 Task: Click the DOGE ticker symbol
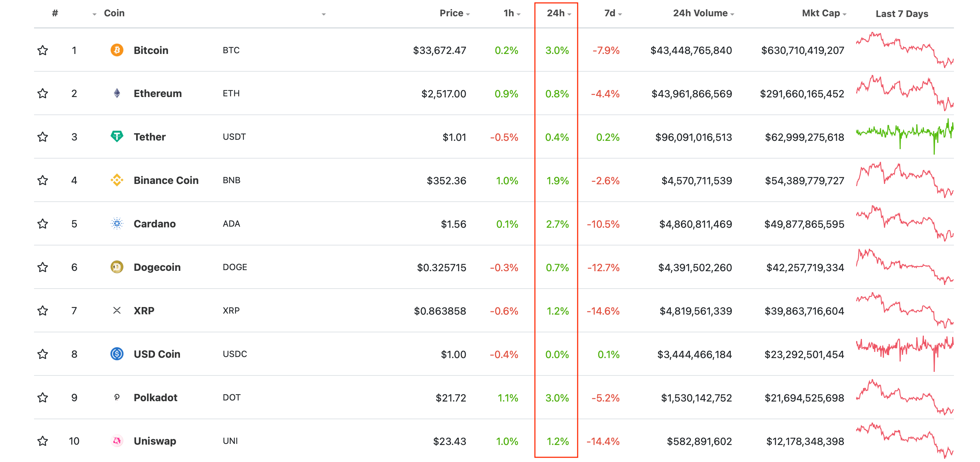point(235,267)
